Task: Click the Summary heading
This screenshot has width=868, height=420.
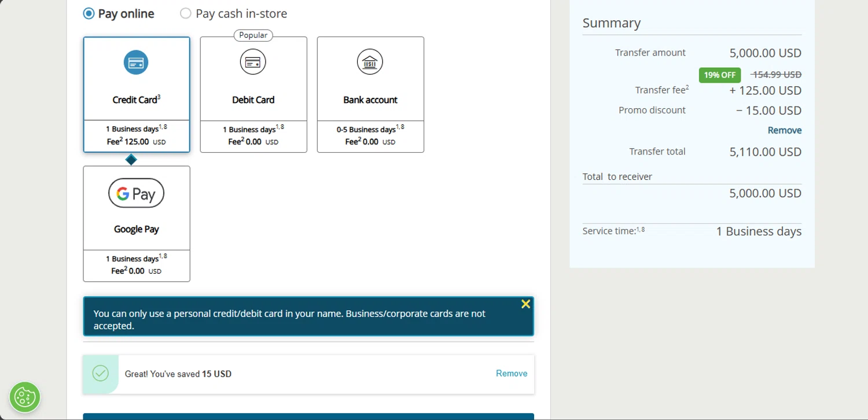Action: click(611, 23)
